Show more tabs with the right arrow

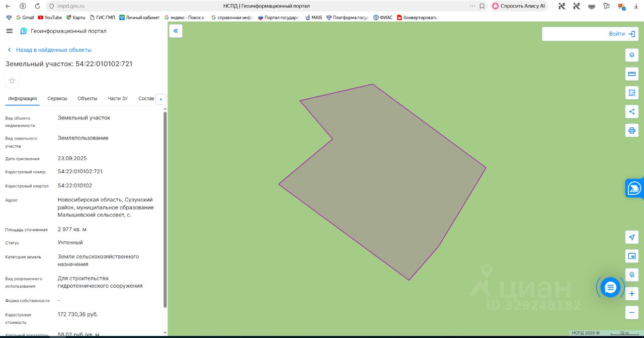[161, 99]
